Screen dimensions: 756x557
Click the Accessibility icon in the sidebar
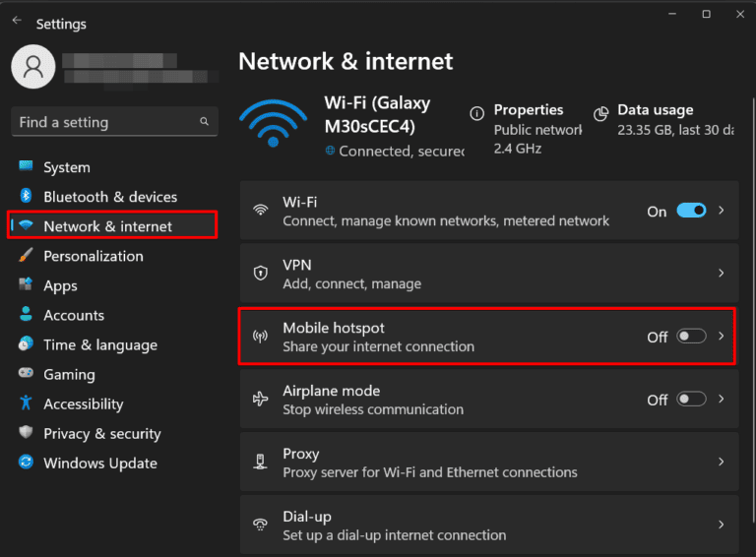[x=26, y=403]
